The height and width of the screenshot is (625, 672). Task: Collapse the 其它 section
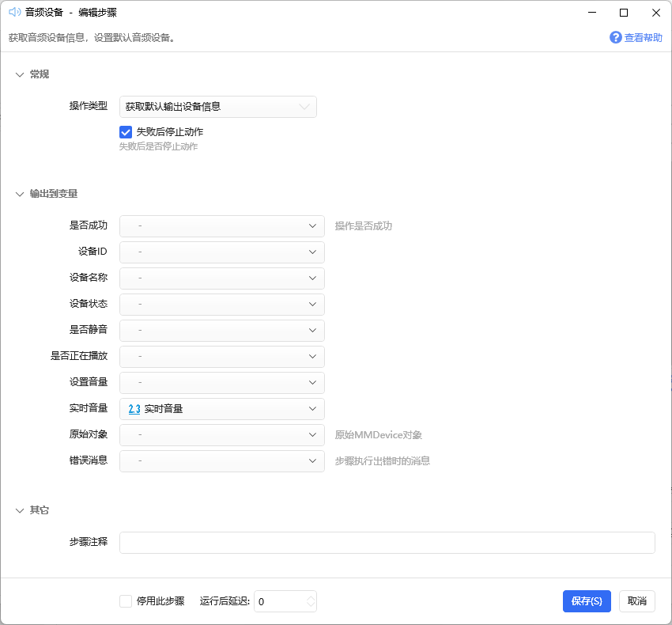(19, 510)
